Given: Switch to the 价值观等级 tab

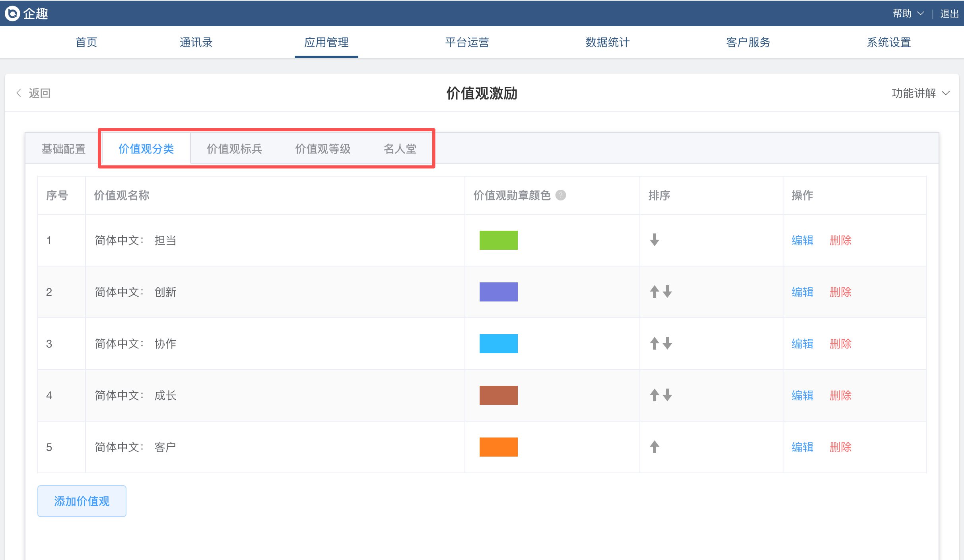Looking at the screenshot, I should tap(323, 149).
